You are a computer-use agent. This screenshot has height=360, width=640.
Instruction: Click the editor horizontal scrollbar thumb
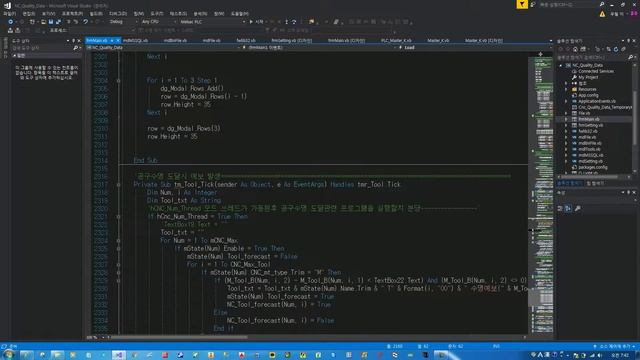180,338
